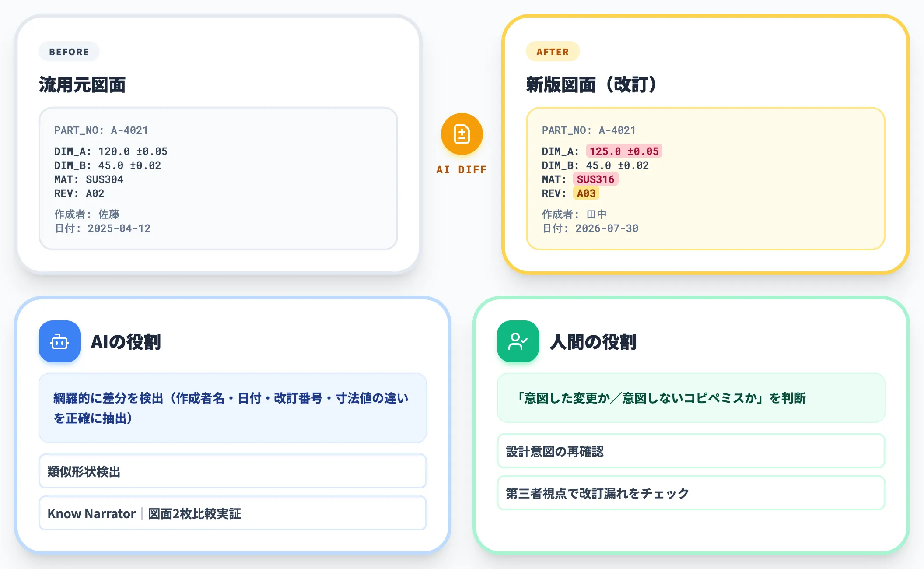Select the 設計意図の再確認 item

click(691, 451)
